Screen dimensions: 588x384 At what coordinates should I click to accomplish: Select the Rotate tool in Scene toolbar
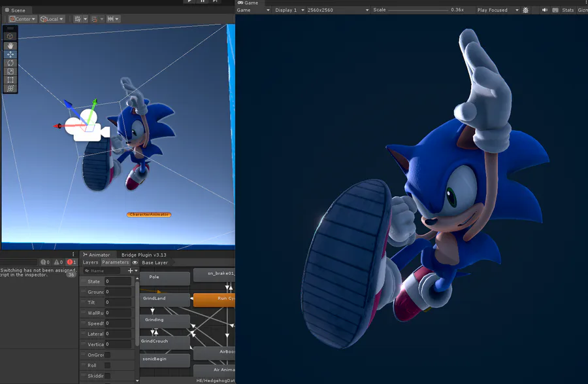[10, 63]
